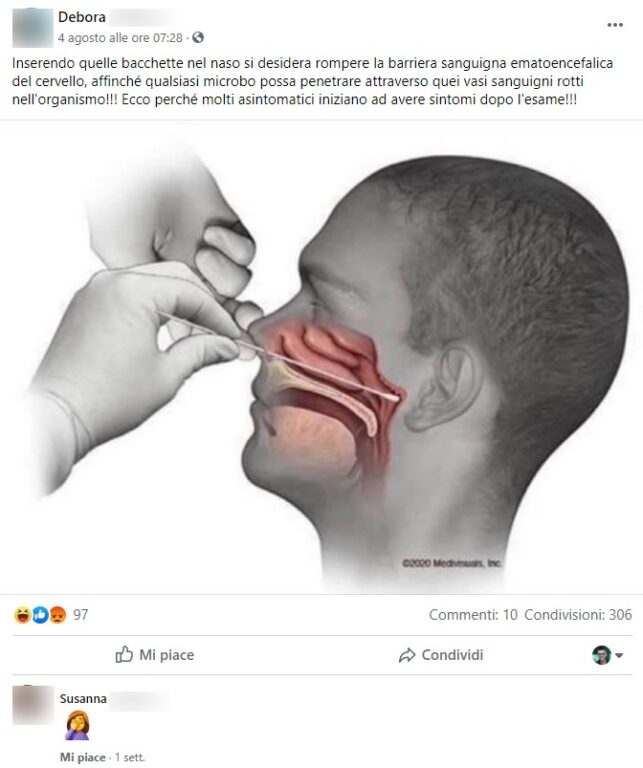The height and width of the screenshot is (768, 643).
Task: Click the facepalm emoji in Susanna's comment
Action: 77,725
